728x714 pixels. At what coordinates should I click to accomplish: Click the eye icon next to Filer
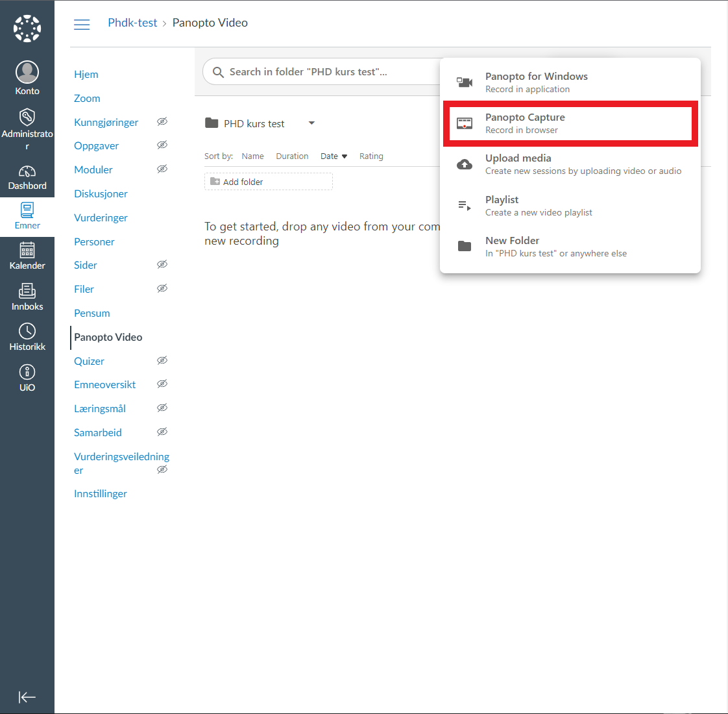pos(162,288)
